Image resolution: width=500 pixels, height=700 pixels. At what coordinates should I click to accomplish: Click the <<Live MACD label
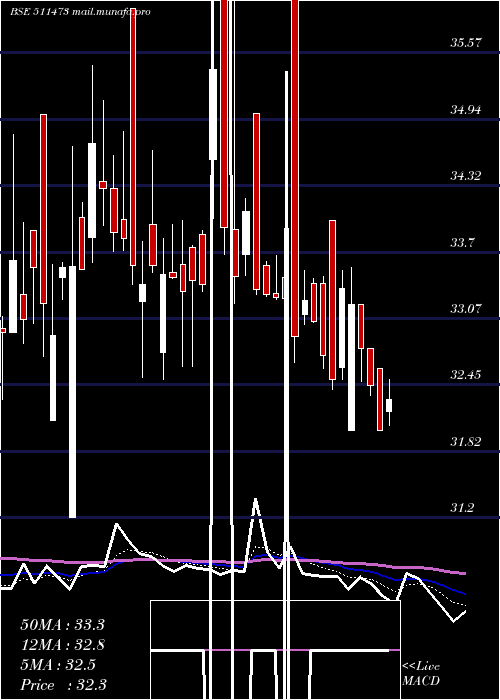click(x=421, y=674)
